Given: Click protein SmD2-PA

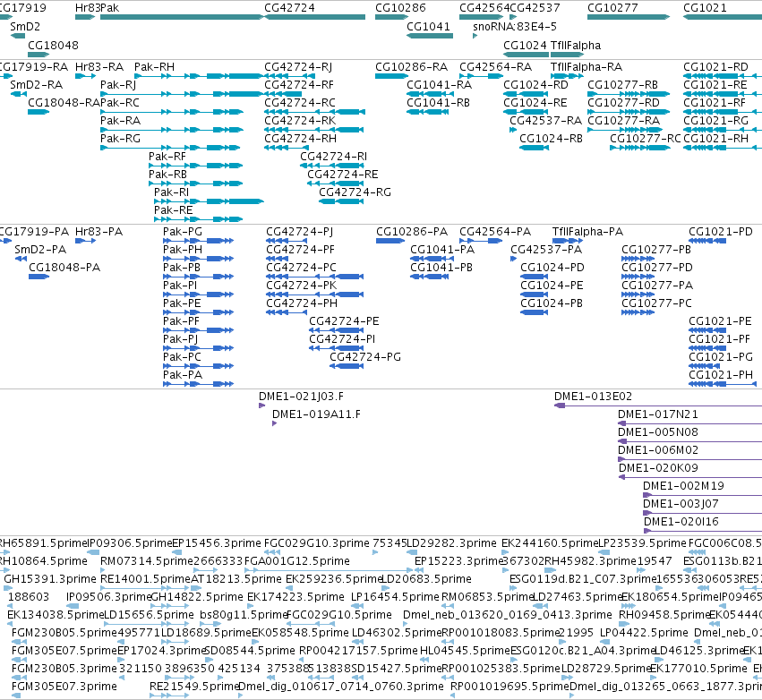Looking at the screenshot, I should coord(40,250).
